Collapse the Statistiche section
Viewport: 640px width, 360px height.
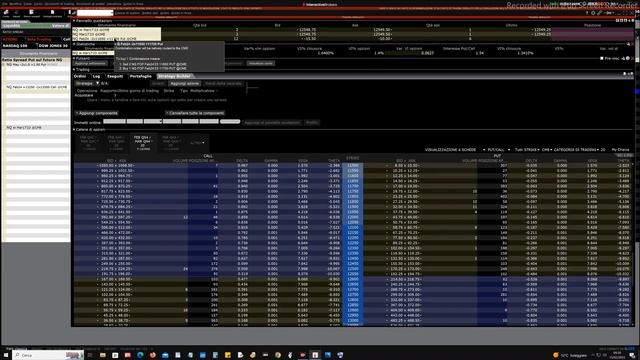coord(74,44)
